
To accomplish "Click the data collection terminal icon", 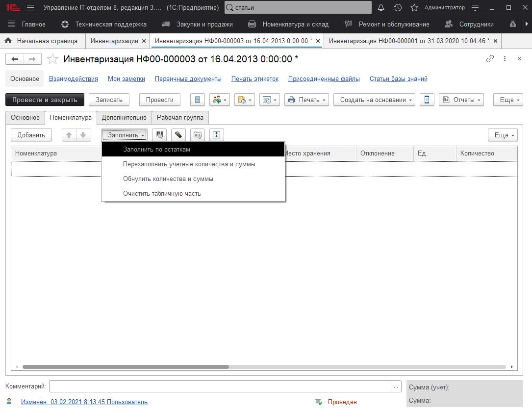I will (178, 135).
